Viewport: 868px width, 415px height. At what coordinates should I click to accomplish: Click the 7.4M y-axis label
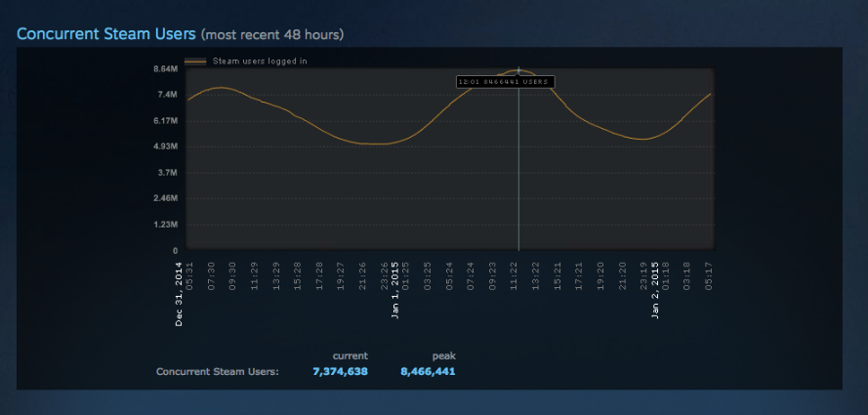[168, 95]
